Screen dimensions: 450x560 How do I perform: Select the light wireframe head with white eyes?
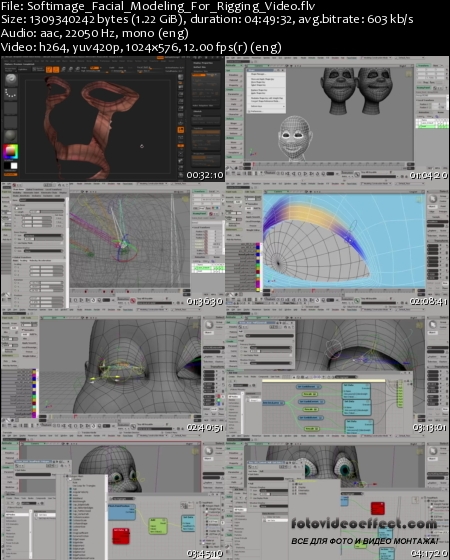(x=295, y=138)
